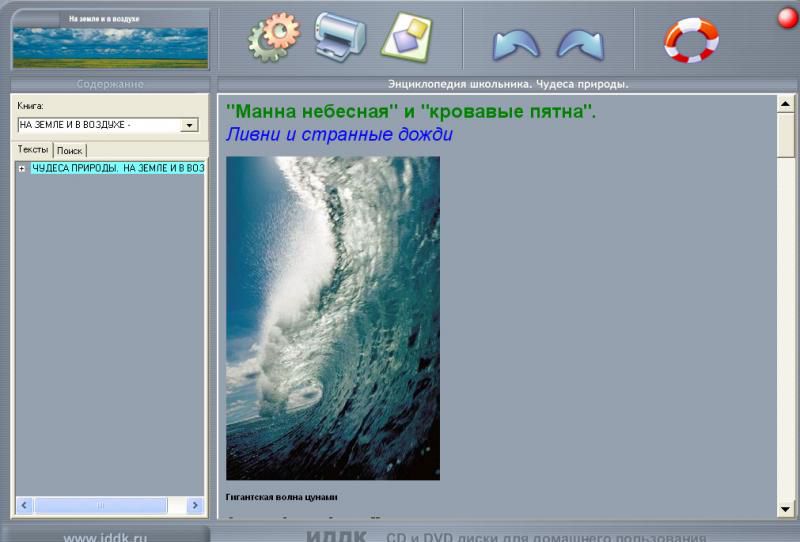Click the red ball close button
800x542 pixels.
pos(787,18)
